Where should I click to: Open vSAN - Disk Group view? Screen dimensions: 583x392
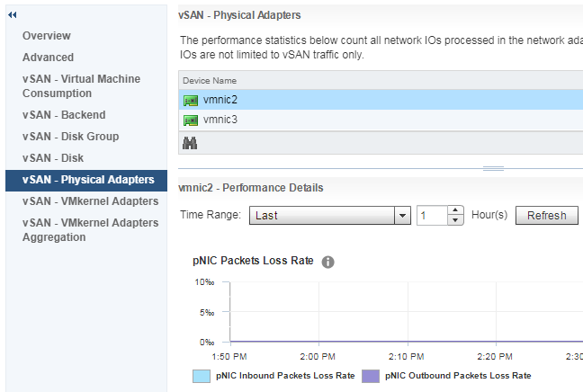coord(71,137)
